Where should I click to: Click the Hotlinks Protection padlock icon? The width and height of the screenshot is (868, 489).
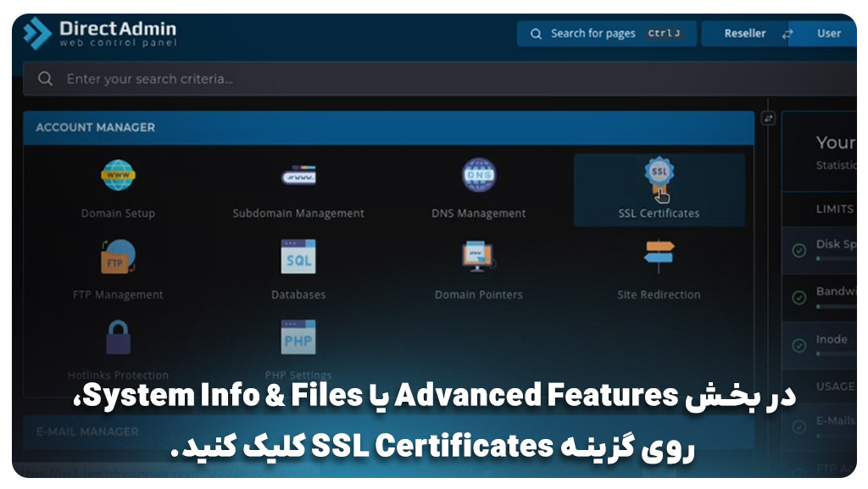pyautogui.click(x=118, y=337)
